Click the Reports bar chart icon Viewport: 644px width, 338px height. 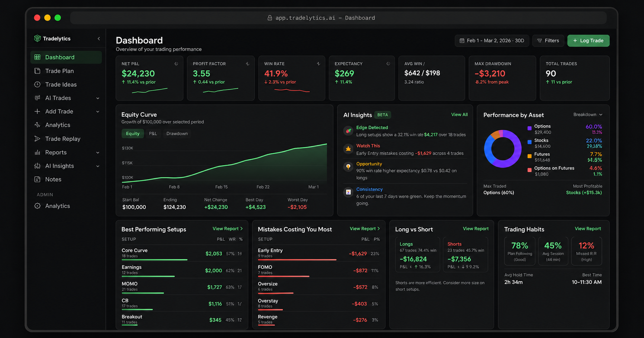(37, 152)
